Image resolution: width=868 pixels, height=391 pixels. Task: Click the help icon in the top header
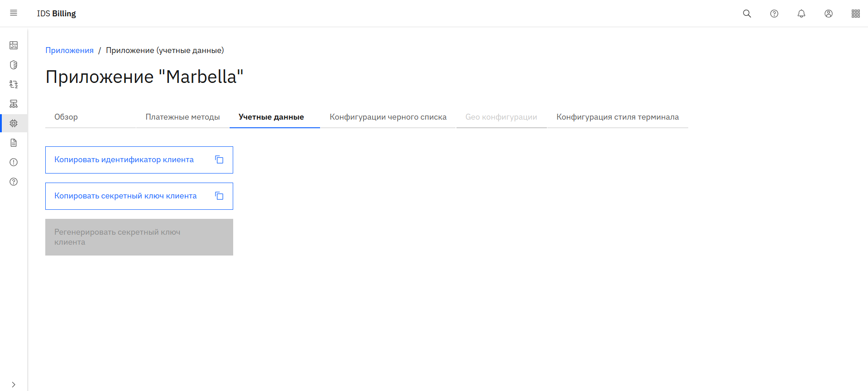pyautogui.click(x=774, y=14)
